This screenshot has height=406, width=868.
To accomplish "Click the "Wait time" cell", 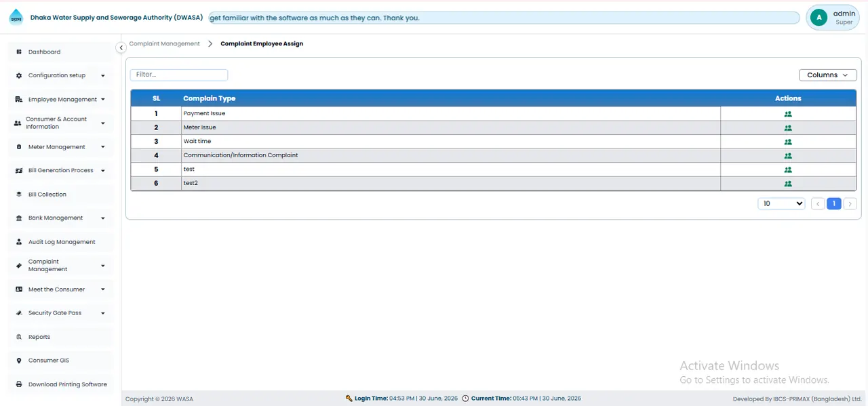I will 450,142.
